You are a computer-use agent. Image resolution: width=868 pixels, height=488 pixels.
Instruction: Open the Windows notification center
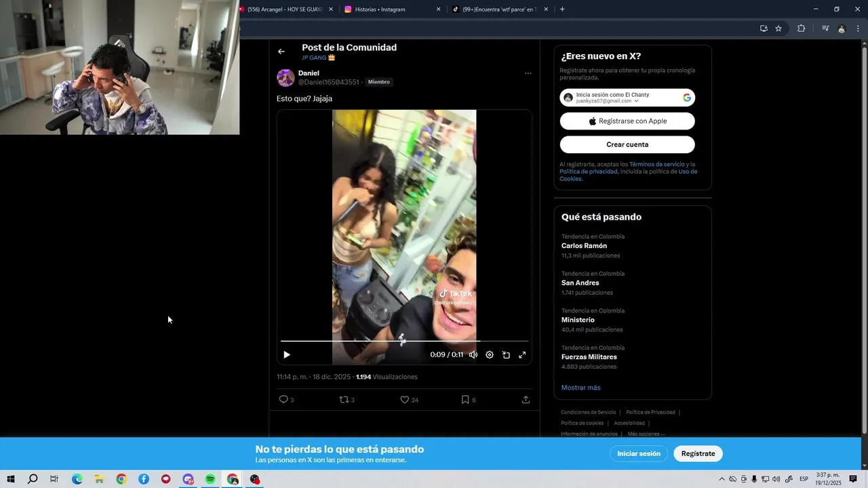[x=853, y=479]
